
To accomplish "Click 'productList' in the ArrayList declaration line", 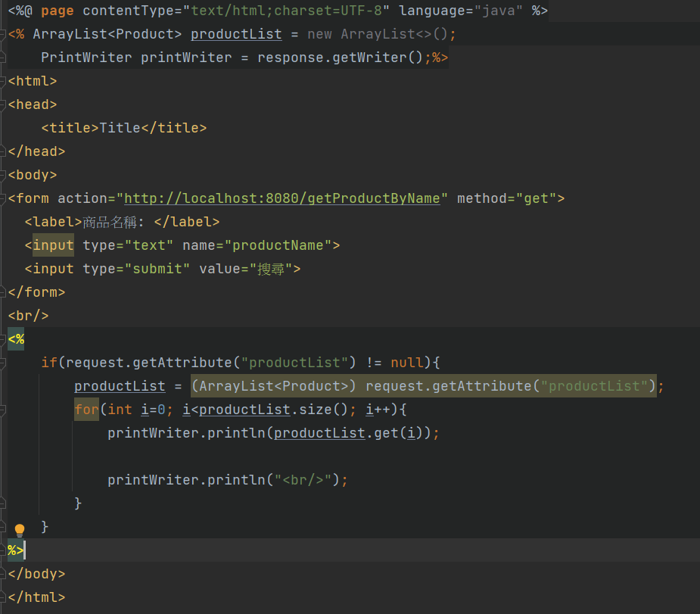I will (x=236, y=34).
